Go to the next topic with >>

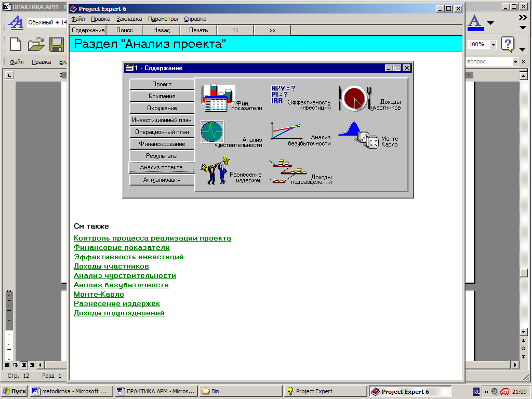(x=272, y=30)
